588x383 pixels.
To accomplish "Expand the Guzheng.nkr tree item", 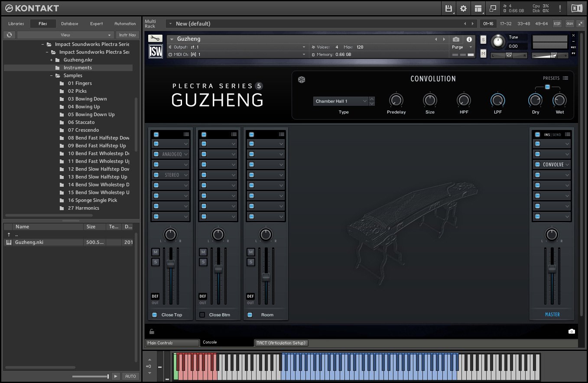I will [x=51, y=60].
